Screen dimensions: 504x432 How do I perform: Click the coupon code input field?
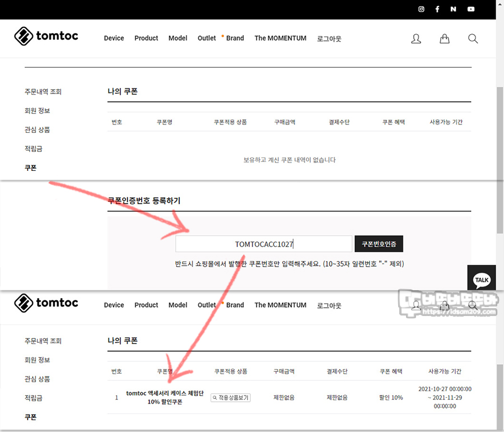264,244
